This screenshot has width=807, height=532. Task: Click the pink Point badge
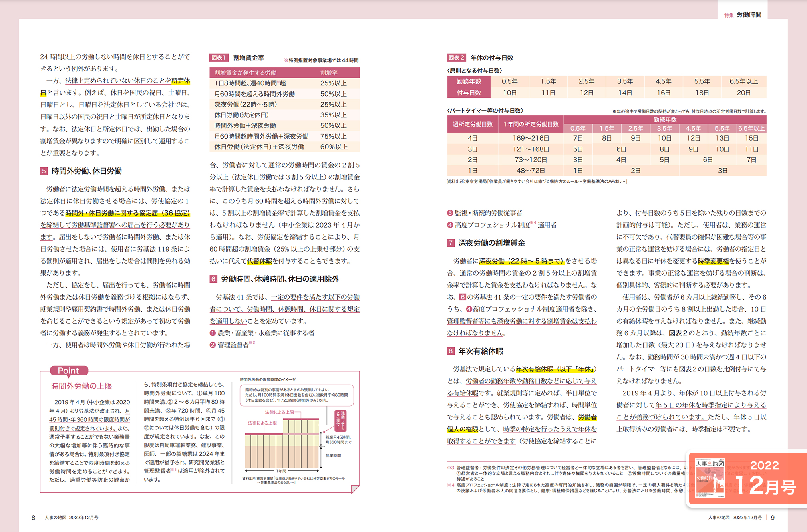(x=69, y=371)
